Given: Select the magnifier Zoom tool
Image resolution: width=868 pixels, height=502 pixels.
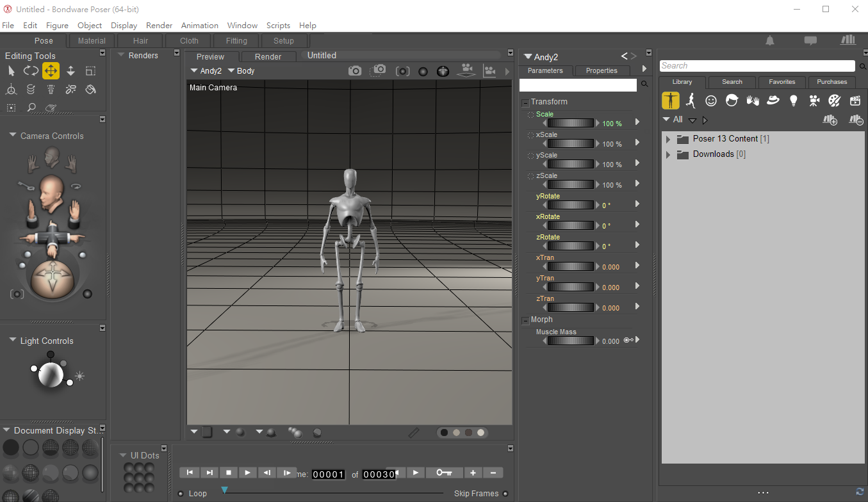Looking at the screenshot, I should (31, 108).
